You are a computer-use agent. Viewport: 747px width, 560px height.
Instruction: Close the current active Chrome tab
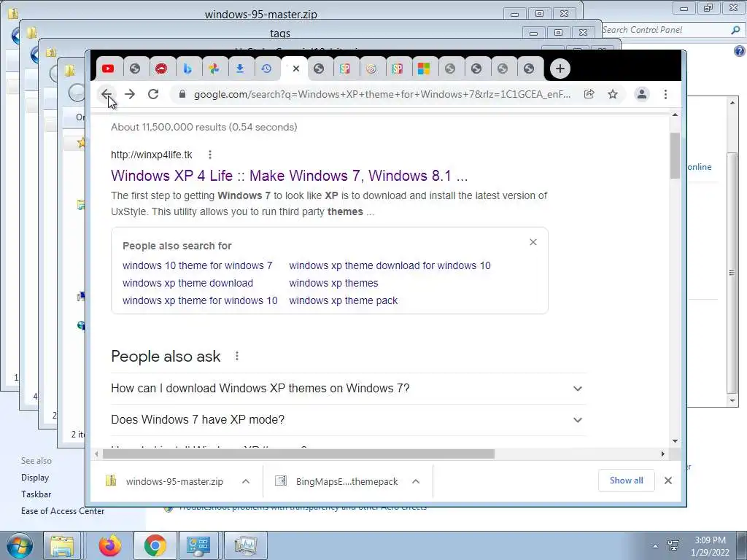point(296,69)
